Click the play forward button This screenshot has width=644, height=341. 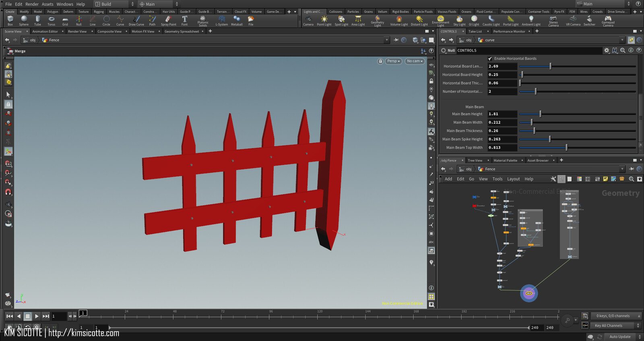click(37, 316)
